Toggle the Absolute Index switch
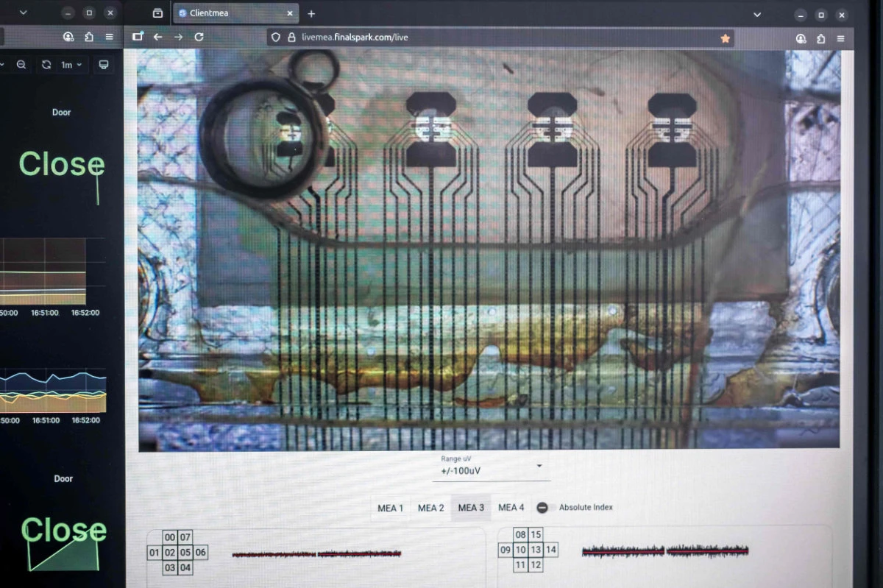Image resolution: width=883 pixels, height=588 pixels. click(542, 508)
